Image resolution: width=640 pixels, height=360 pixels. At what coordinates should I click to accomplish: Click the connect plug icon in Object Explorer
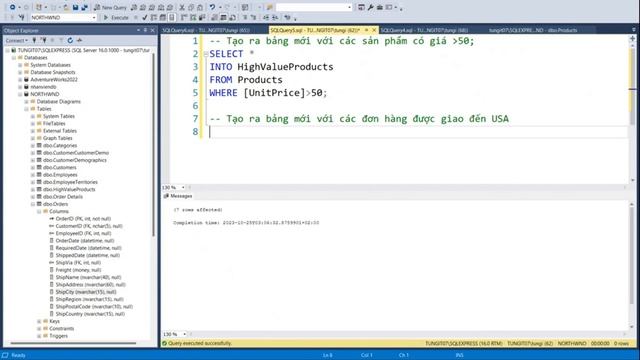pos(34,40)
